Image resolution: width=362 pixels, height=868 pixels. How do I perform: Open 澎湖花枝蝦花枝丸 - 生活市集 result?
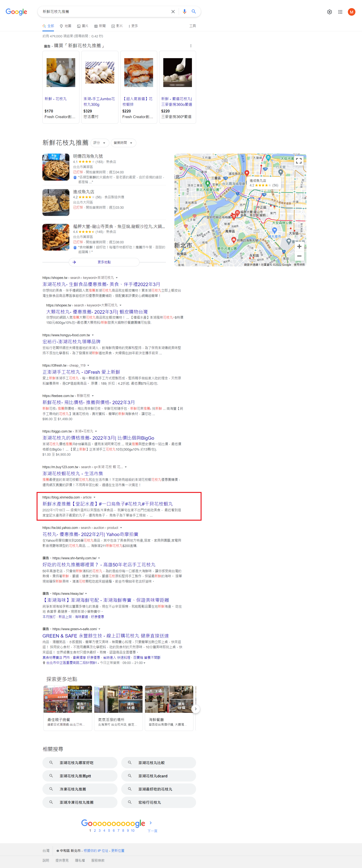[x=73, y=473]
